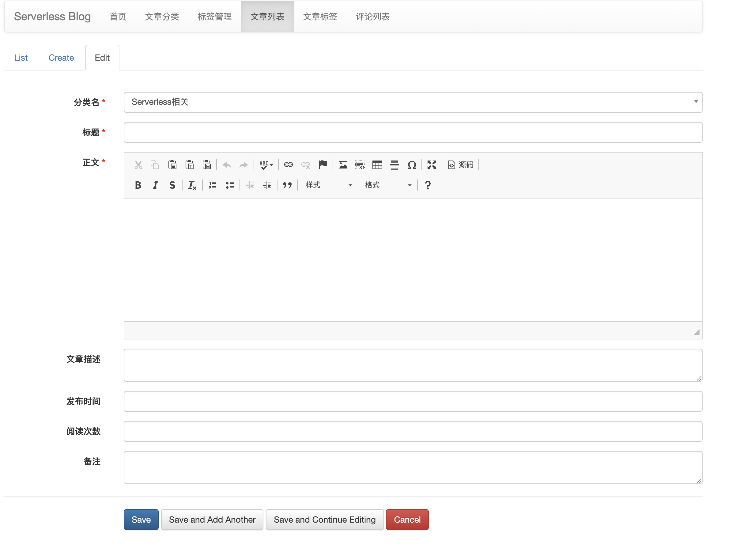This screenshot has width=732, height=560.
Task: Click the 文章描述 textarea
Action: click(413, 365)
